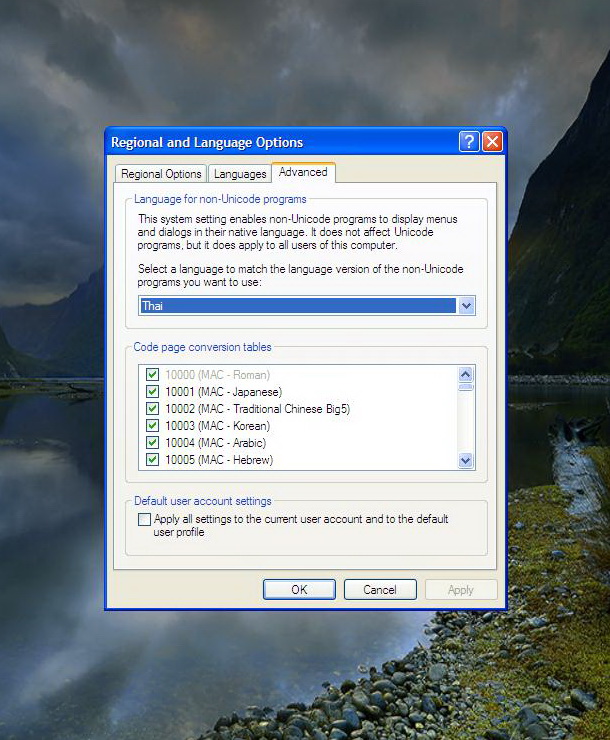The image size is (610, 740).
Task: Open the Languages tab
Action: [240, 174]
